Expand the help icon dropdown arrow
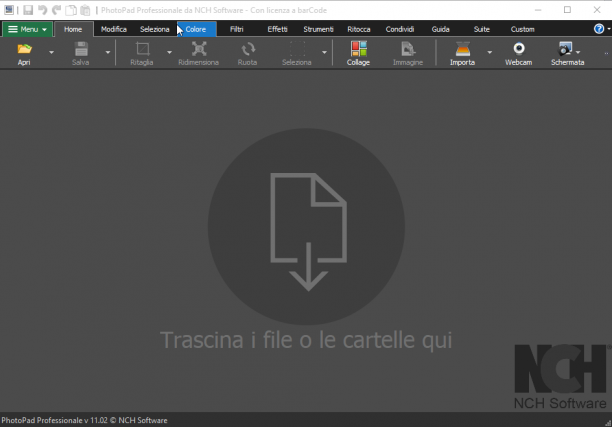This screenshot has height=427, width=612. (x=608, y=29)
